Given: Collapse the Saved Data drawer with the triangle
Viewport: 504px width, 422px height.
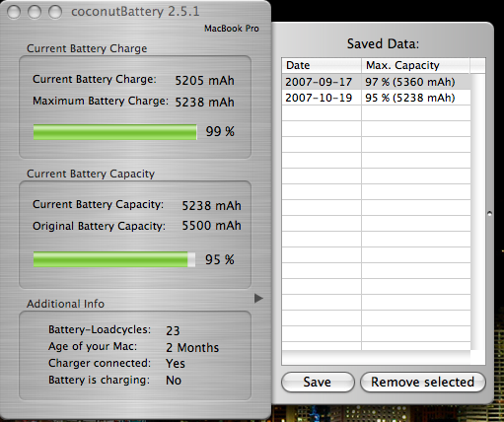Looking at the screenshot, I should click(x=258, y=299).
